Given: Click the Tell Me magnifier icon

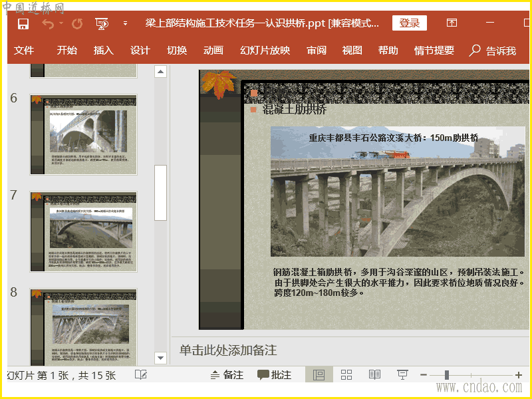Looking at the screenshot, I should [x=475, y=51].
